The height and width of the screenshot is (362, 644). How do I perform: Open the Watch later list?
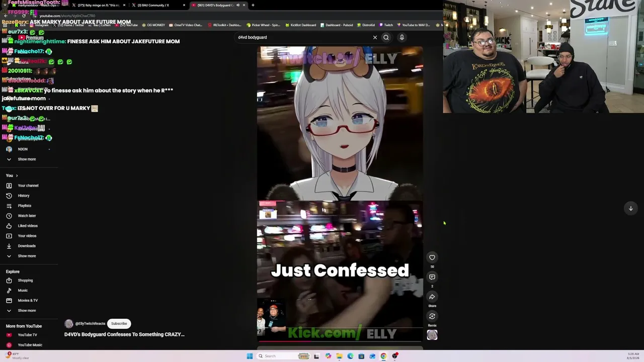[x=27, y=216]
